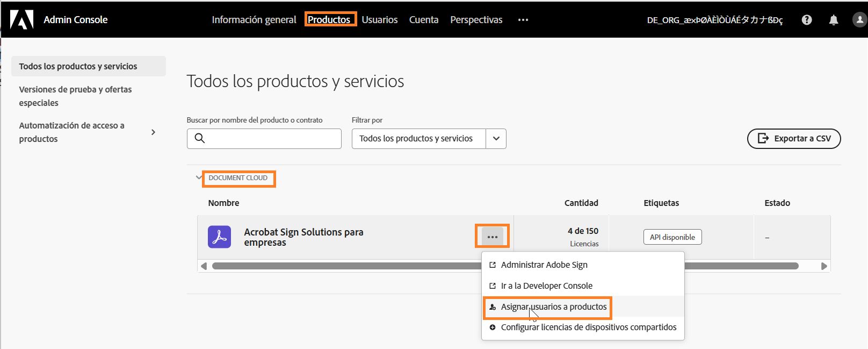Expand Automatización de acceso a productos chevron
Screen dimensions: 868x349
[153, 132]
